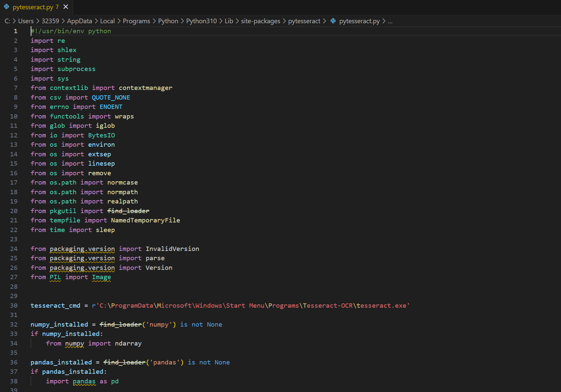Click the Python icon in the breadcrumb

pos(333,21)
